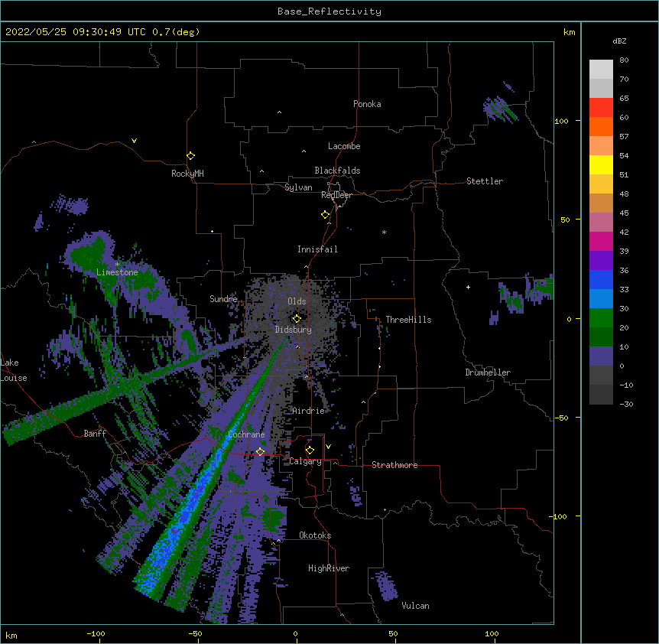Click the yellow marker near RockyMH
Image resolution: width=659 pixels, height=644 pixels.
click(190, 156)
